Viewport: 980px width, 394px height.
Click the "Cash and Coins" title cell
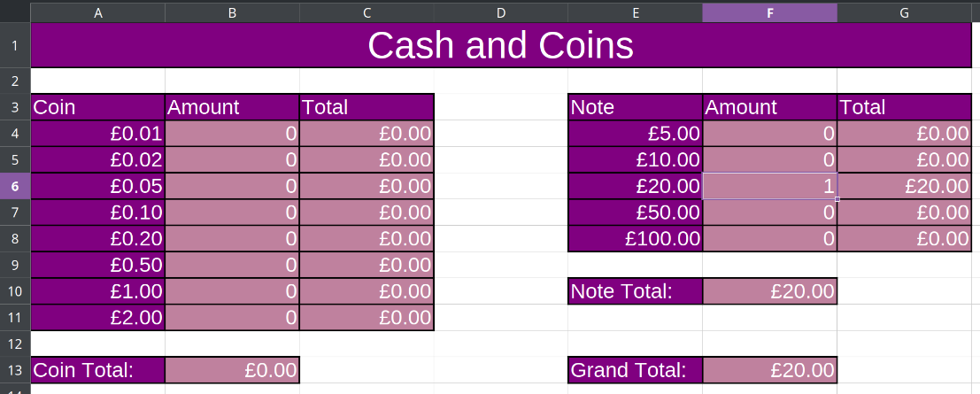click(500, 45)
